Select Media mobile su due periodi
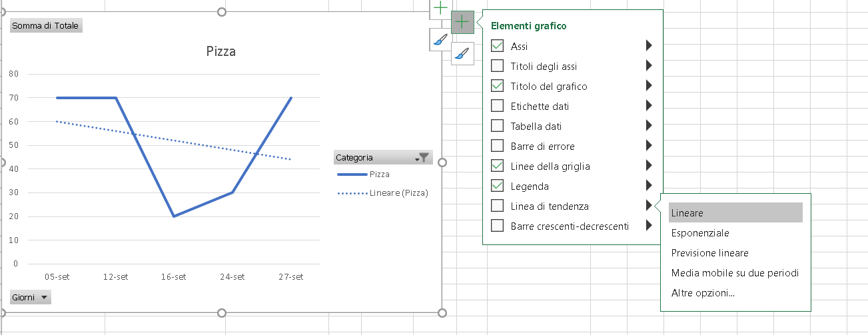This screenshot has width=868, height=335. [x=735, y=273]
